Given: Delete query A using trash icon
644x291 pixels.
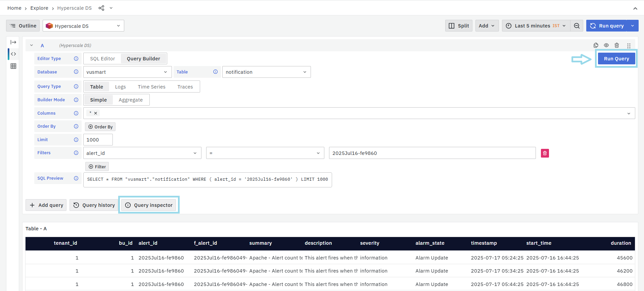Looking at the screenshot, I should [x=616, y=45].
